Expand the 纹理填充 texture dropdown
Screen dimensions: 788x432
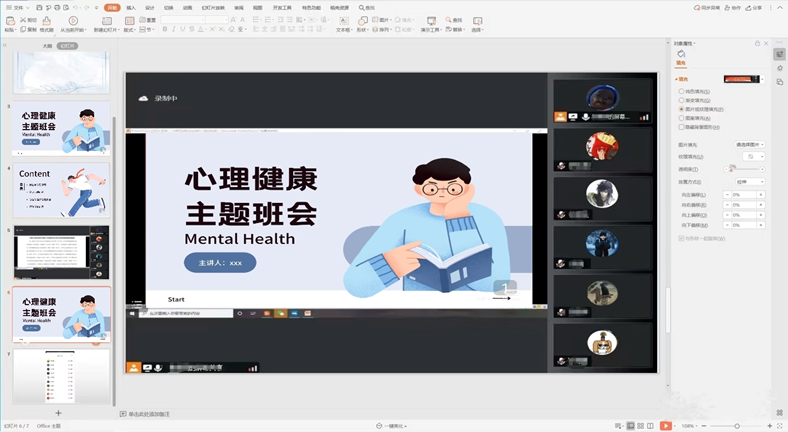(x=754, y=157)
